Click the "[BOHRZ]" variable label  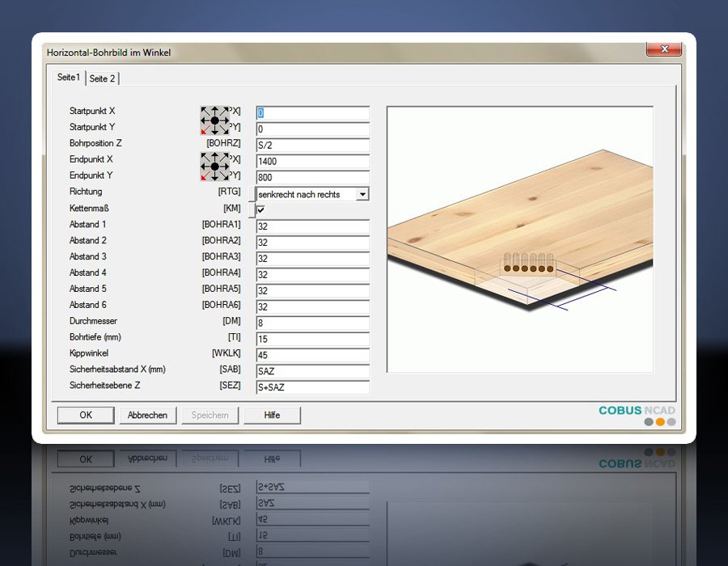pos(224,143)
